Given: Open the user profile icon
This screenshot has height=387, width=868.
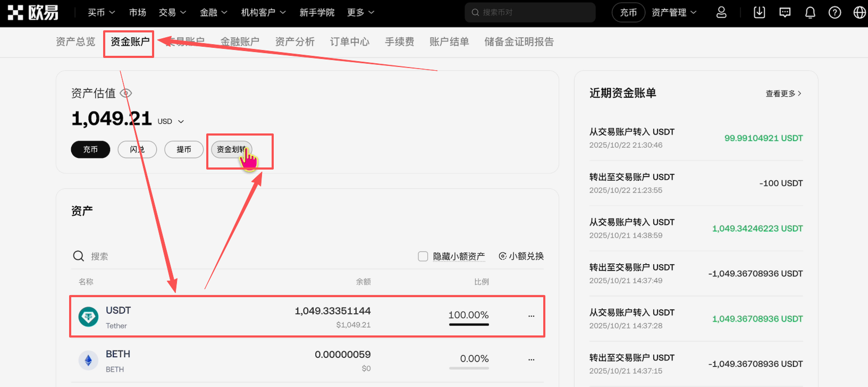Looking at the screenshot, I should pos(721,12).
